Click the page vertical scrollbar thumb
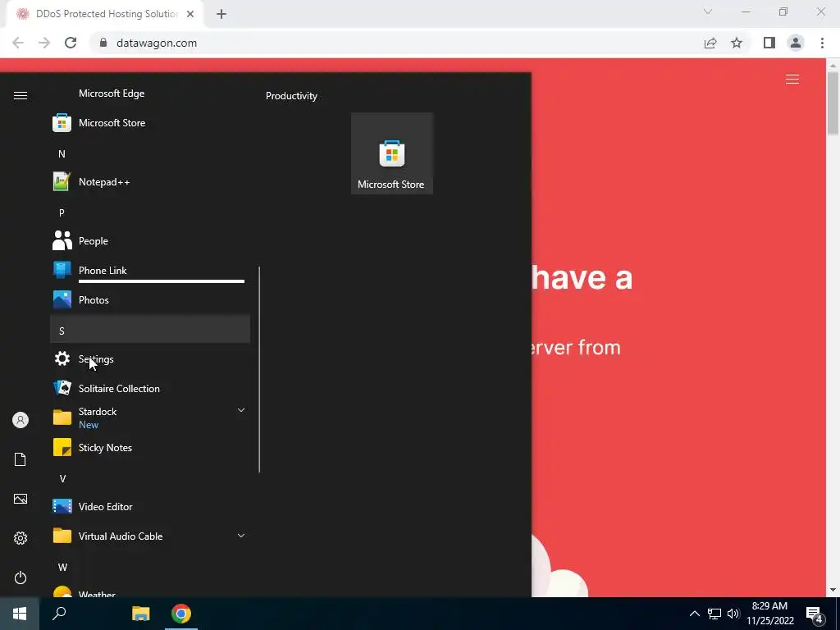840x630 pixels. point(833,103)
